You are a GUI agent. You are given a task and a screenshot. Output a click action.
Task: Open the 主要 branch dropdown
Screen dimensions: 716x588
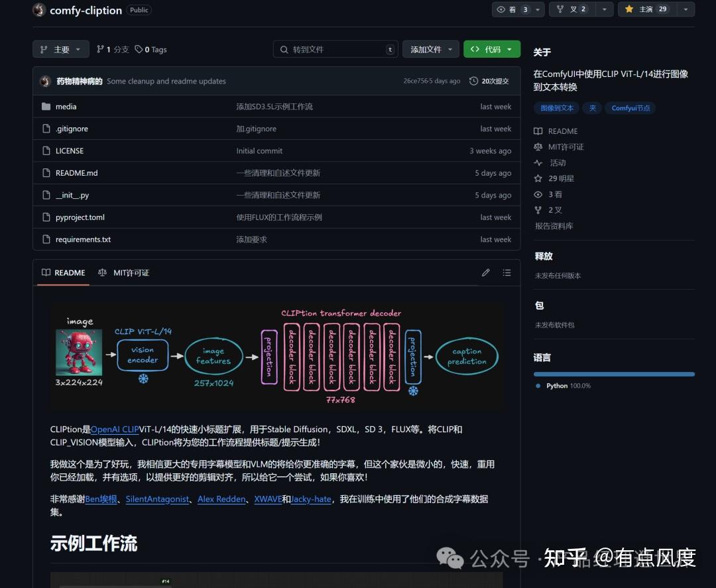coord(60,49)
